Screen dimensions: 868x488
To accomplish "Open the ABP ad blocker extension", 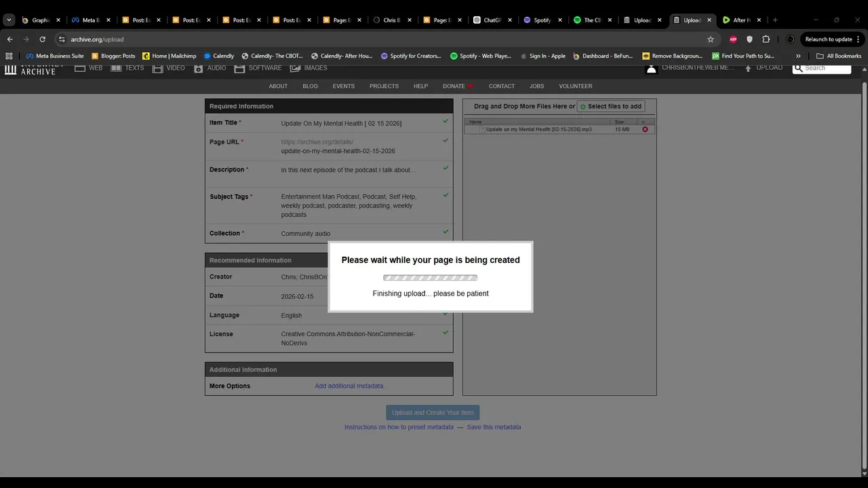I will coord(733,39).
